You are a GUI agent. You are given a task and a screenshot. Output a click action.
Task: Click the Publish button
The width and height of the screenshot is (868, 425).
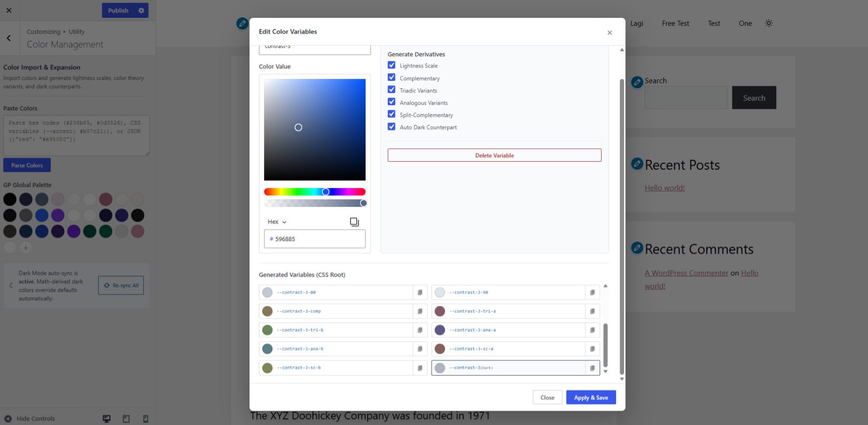point(118,10)
